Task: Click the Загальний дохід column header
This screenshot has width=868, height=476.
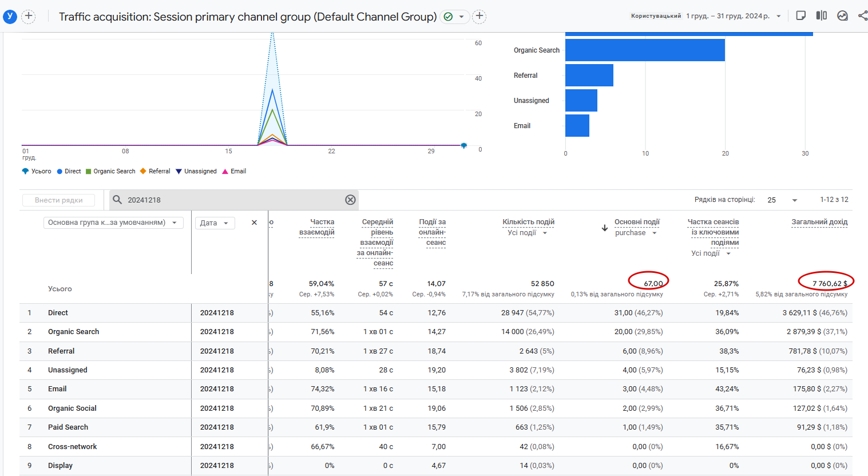Action: [819, 222]
